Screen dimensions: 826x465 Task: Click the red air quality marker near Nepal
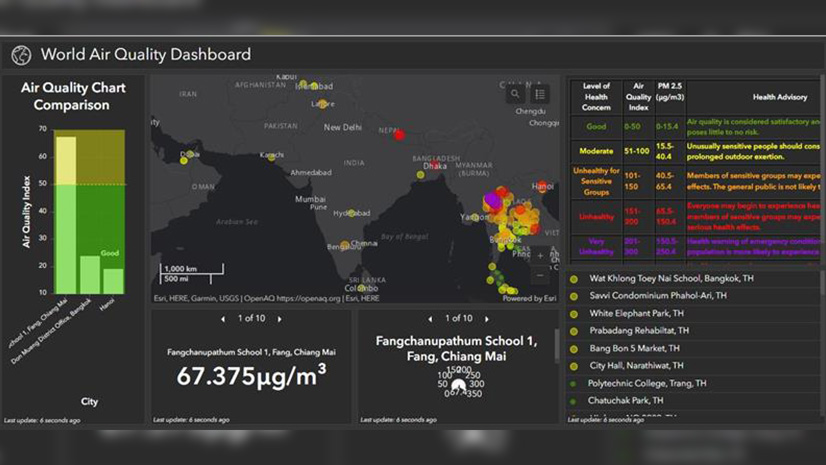click(399, 134)
